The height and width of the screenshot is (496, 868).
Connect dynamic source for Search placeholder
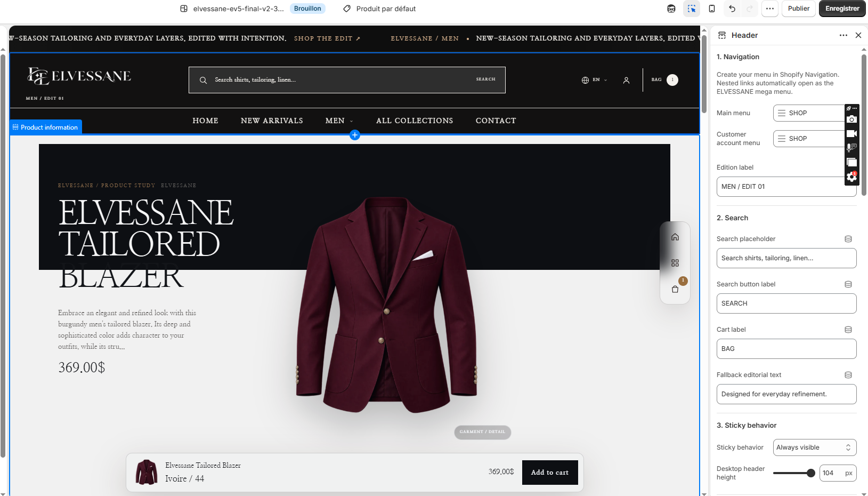(848, 239)
